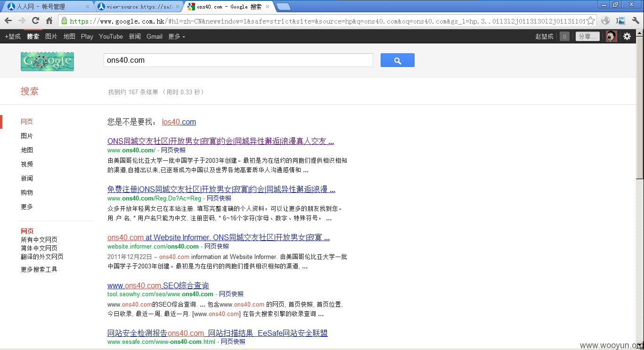Image resolution: width=644 pixels, height=350 pixels.
Task: Click the blue magnifier search button
Action: pos(397,60)
